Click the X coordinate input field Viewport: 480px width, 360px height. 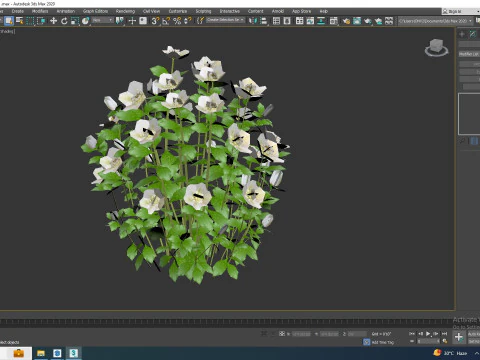301,334
